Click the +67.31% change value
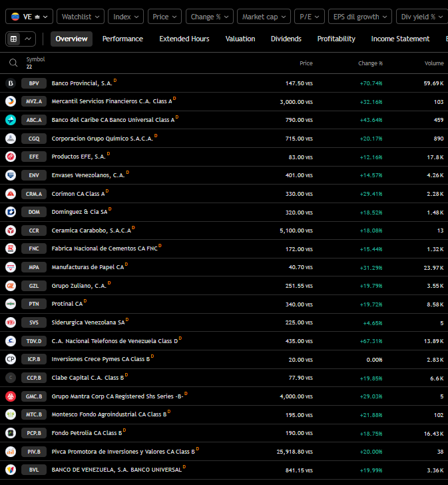 click(371, 341)
